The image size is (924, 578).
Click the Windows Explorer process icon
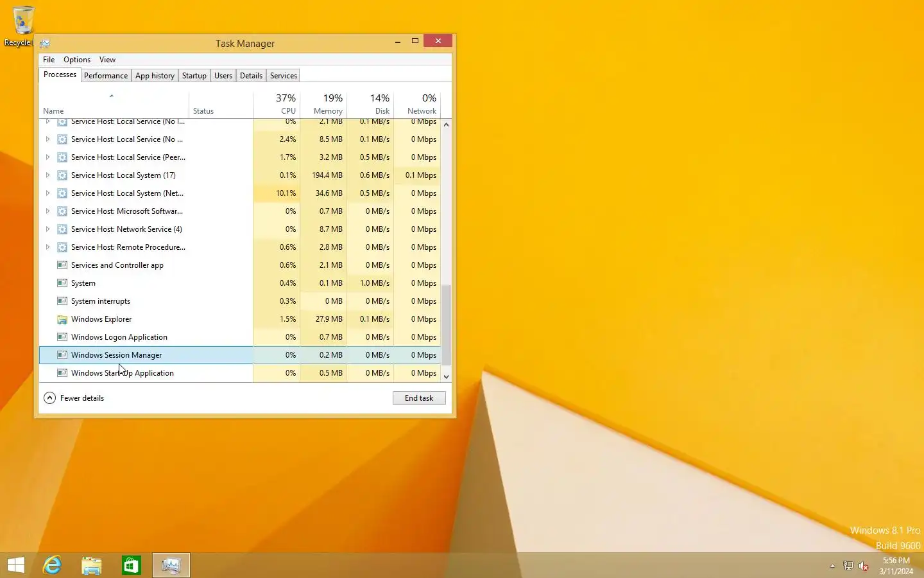click(x=62, y=319)
